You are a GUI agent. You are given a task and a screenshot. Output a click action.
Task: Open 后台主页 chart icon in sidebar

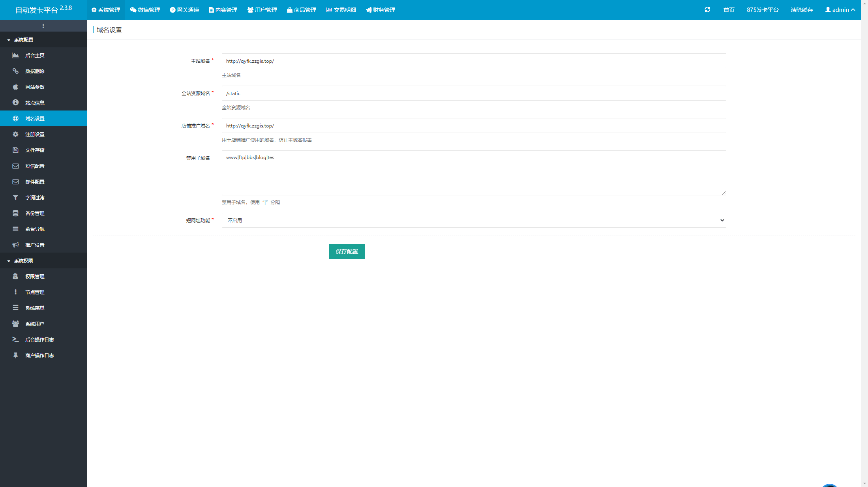(15, 55)
